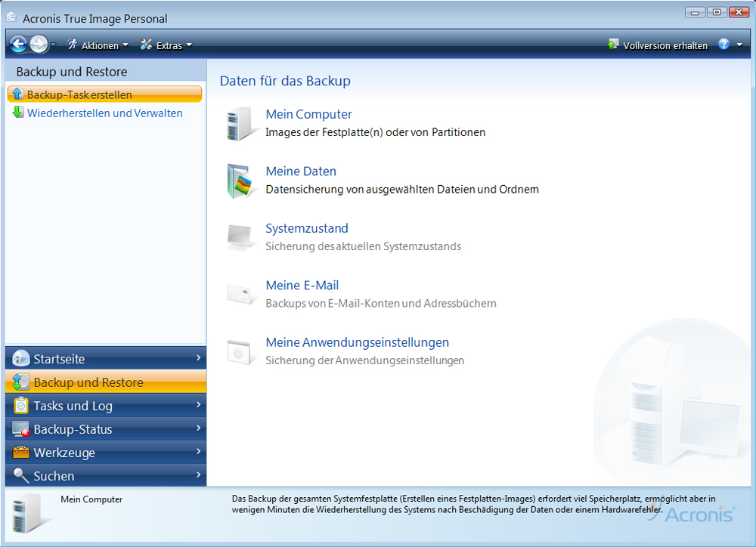Click Datensicherung von ausgewählten Dateien text

pyautogui.click(x=402, y=190)
